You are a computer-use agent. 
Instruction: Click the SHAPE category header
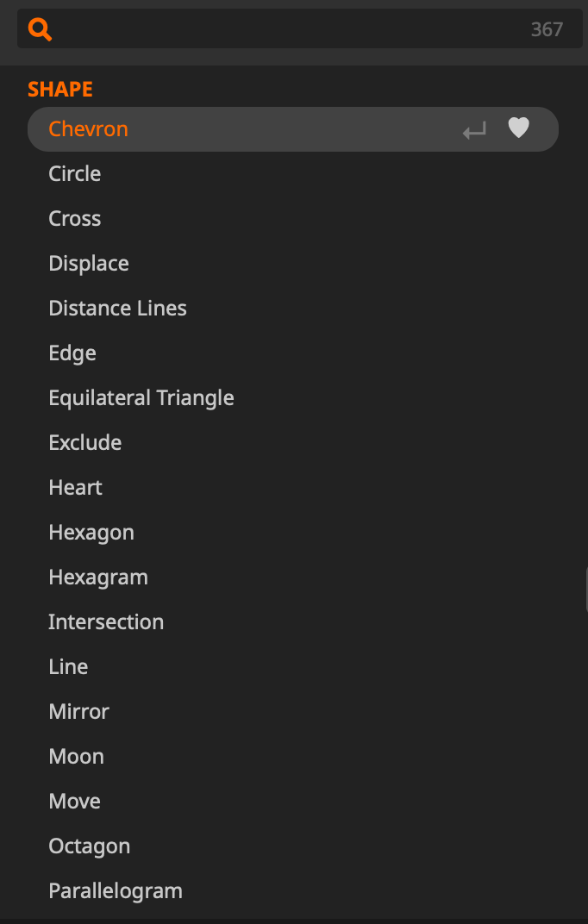point(60,89)
